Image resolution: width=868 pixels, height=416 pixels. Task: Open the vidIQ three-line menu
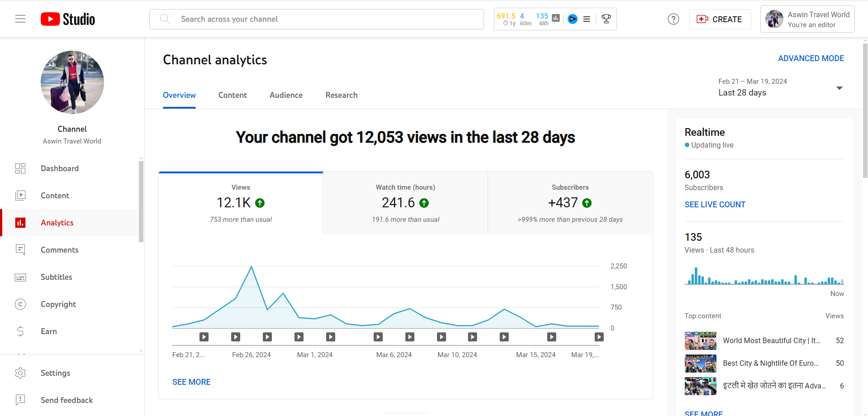pyautogui.click(x=587, y=19)
